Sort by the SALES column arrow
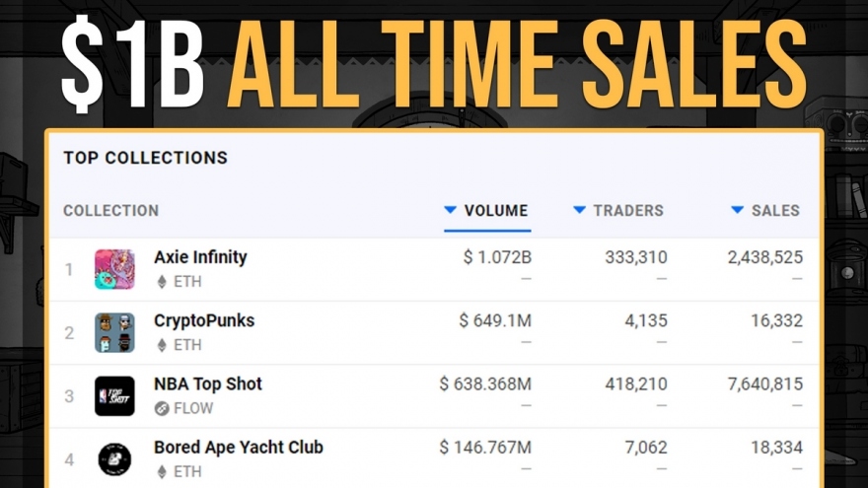 (x=737, y=210)
